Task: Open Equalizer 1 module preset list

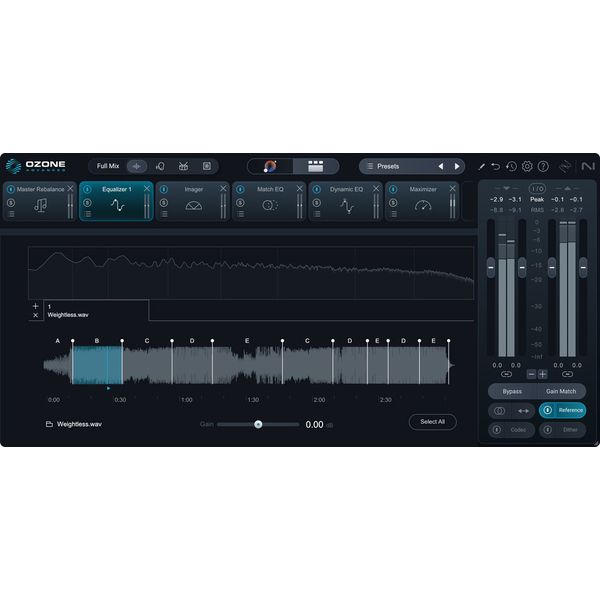Action: [x=88, y=214]
